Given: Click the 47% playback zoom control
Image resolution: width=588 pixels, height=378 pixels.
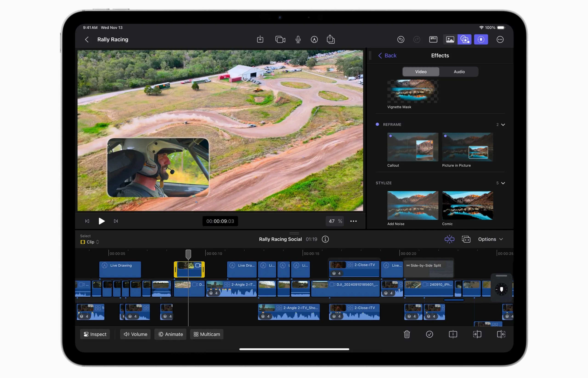Looking at the screenshot, I should click(x=334, y=221).
